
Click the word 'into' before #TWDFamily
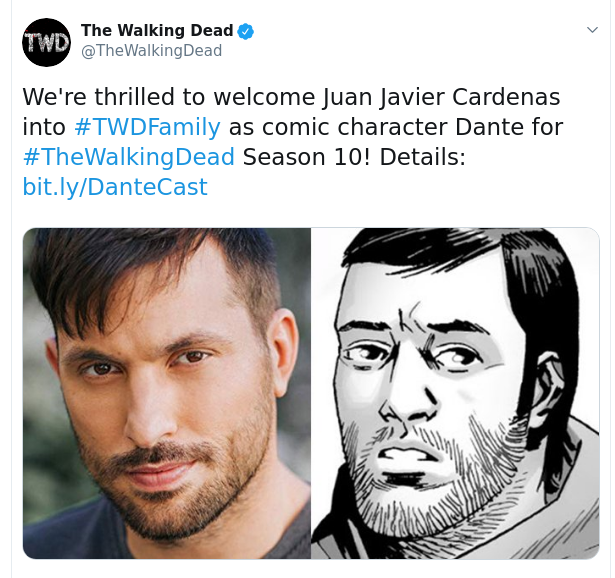click(x=44, y=127)
